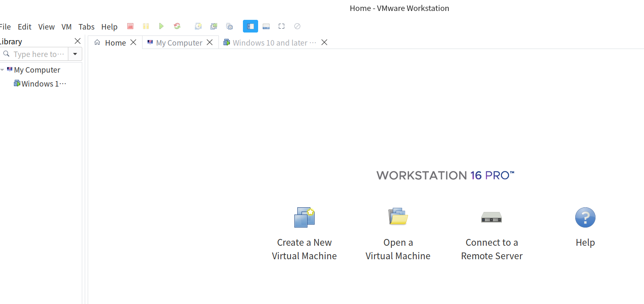Click the Revert to Snapshot toolbar icon
This screenshot has height=304, width=644.
pos(214,26)
